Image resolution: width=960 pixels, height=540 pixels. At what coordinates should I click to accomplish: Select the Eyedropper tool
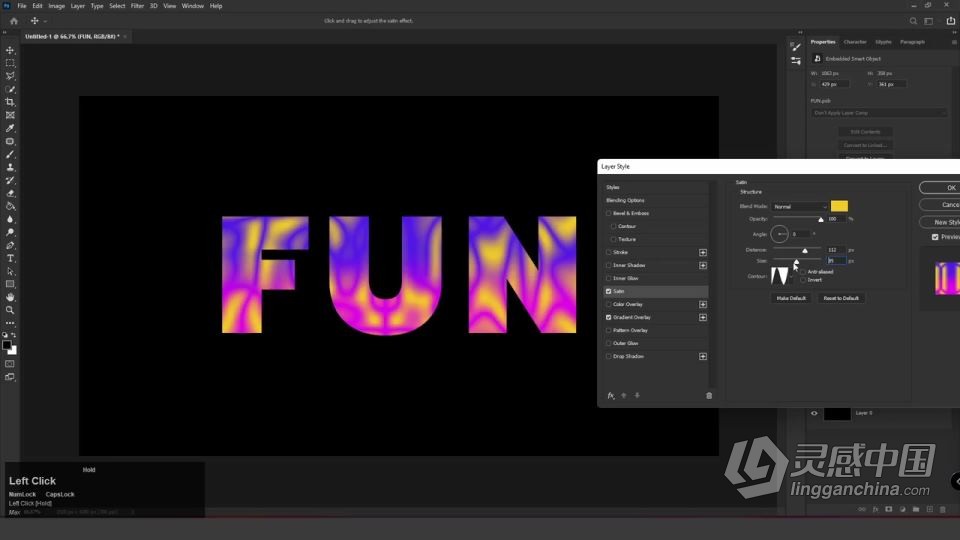point(10,128)
